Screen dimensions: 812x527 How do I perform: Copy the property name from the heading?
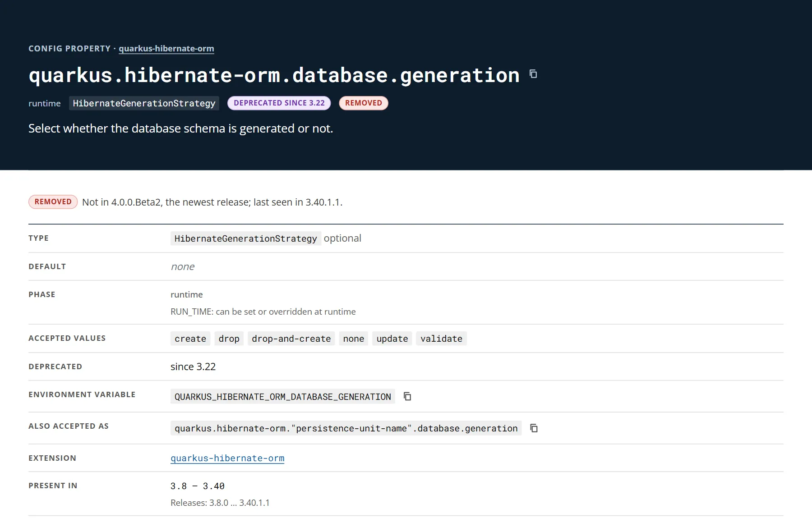point(533,74)
